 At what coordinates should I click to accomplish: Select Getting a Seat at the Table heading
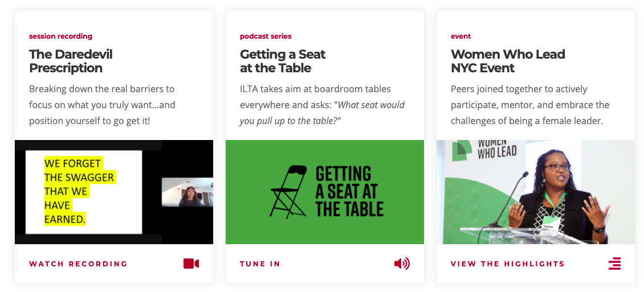coord(282,61)
